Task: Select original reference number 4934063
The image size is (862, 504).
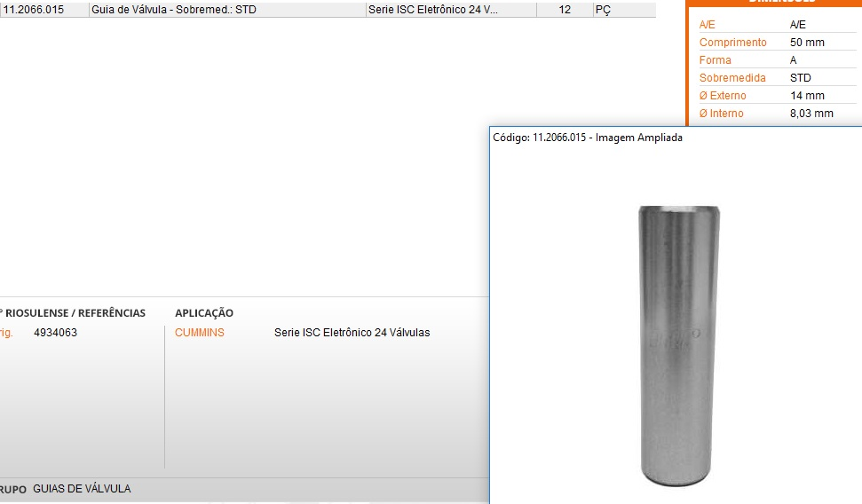Action: [x=55, y=333]
